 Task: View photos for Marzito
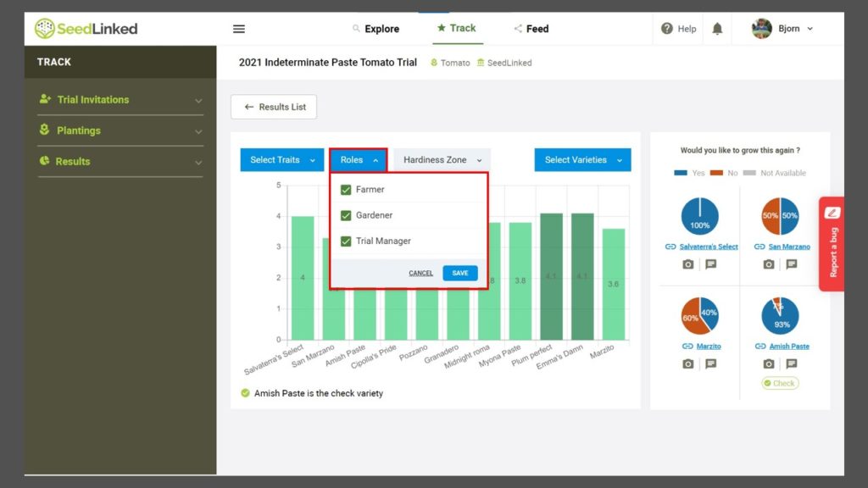click(687, 364)
